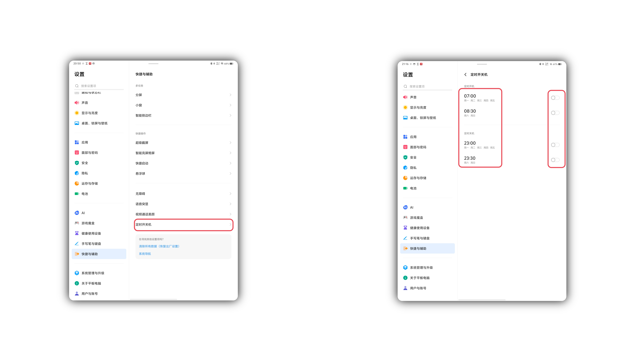Click the AI icon in left tablet sidebar
The height and width of the screenshot is (362, 644).
pyautogui.click(x=77, y=213)
